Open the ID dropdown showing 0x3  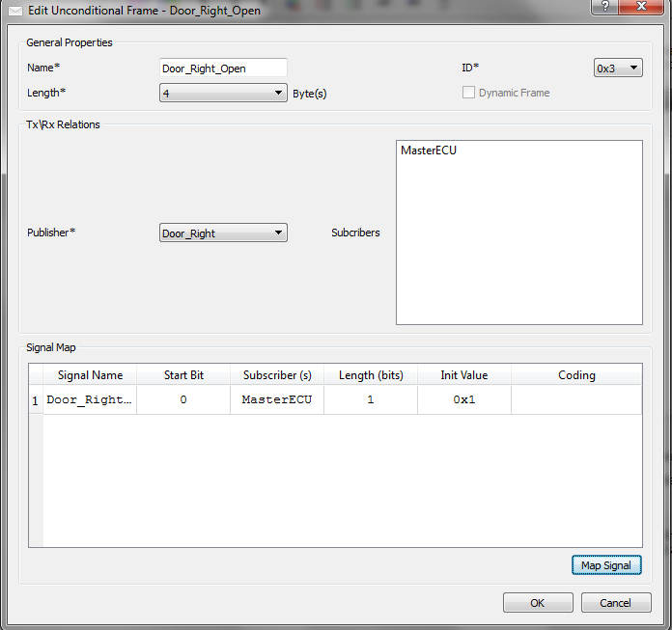click(x=618, y=68)
